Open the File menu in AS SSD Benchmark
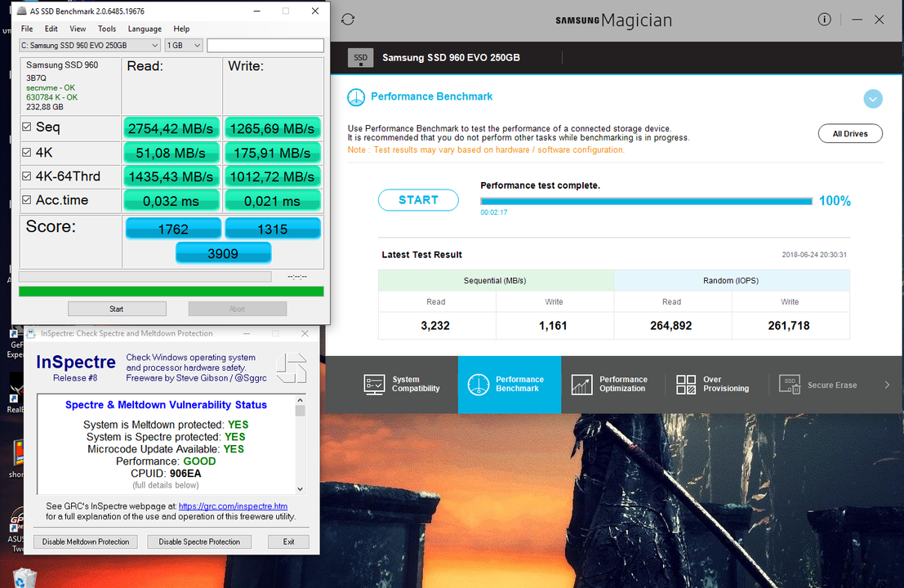The width and height of the screenshot is (904, 588). tap(27, 29)
